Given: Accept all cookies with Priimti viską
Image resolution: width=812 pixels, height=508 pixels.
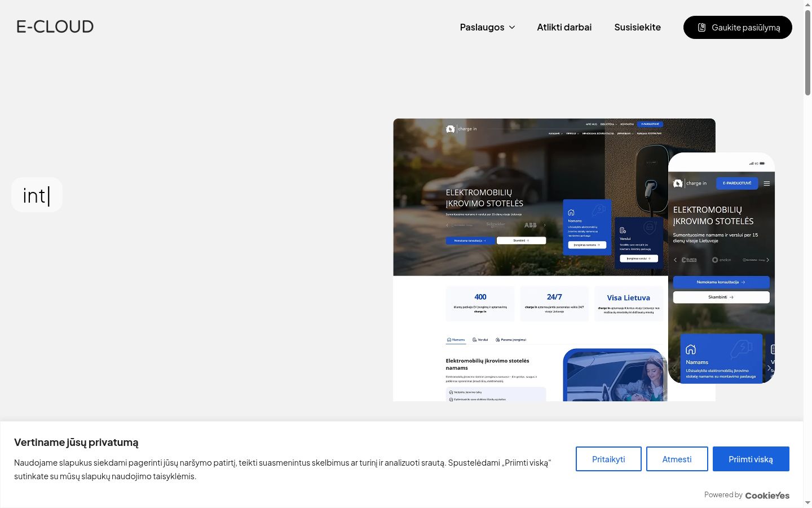Looking at the screenshot, I should coord(751,459).
